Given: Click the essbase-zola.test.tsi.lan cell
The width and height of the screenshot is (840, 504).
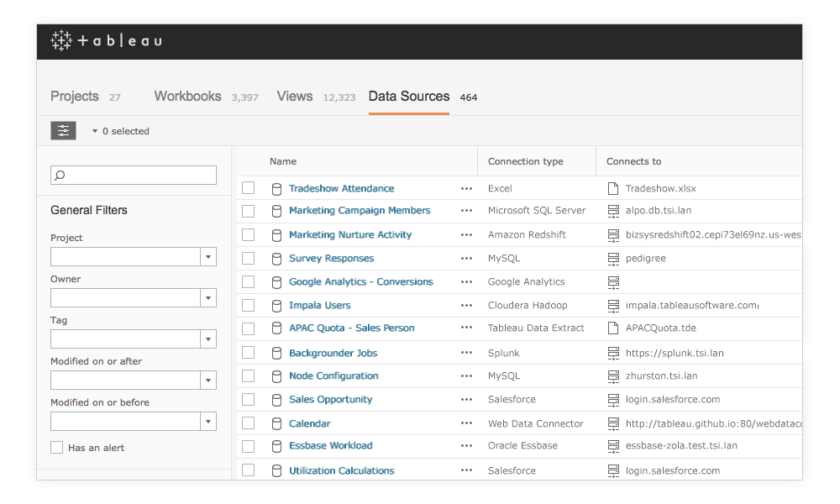Looking at the screenshot, I should click(x=681, y=445).
